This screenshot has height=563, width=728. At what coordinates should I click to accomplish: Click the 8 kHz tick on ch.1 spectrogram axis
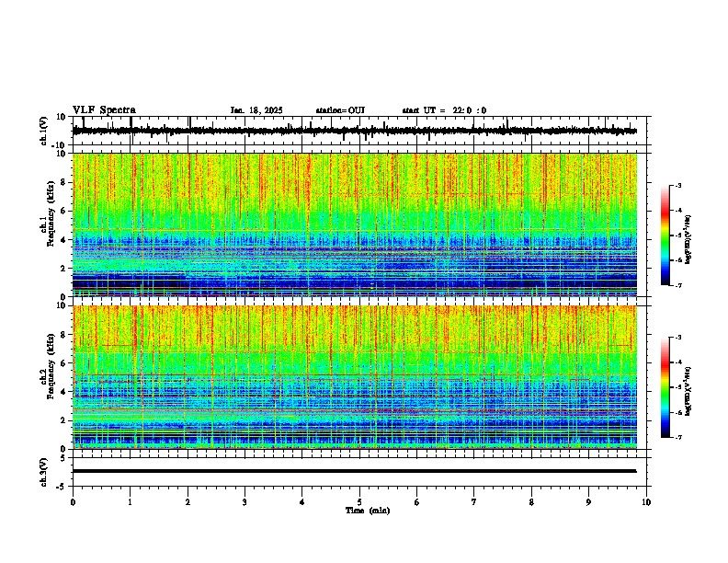click(x=63, y=182)
